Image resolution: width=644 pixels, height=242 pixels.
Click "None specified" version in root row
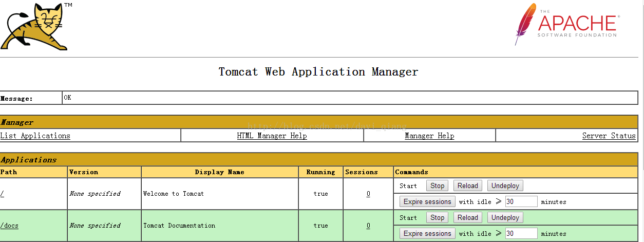(95, 194)
